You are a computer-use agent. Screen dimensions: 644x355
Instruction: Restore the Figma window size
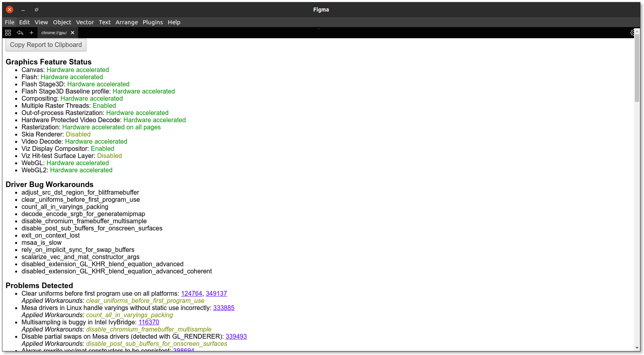pos(36,10)
